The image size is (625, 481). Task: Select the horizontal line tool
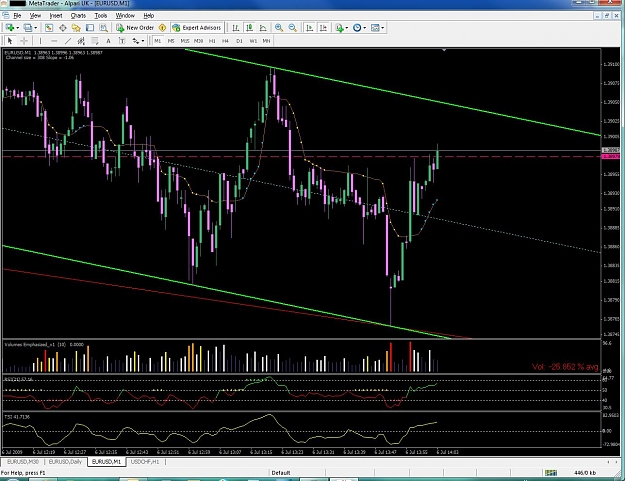pyautogui.click(x=54, y=41)
